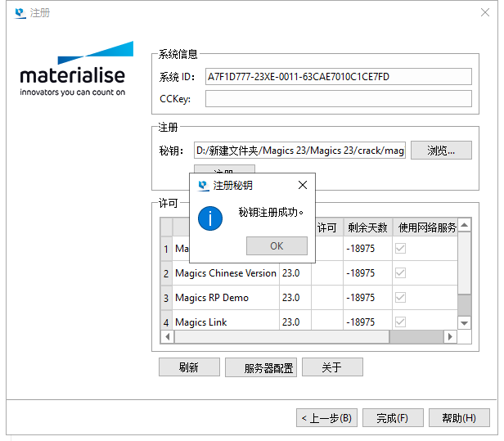Image resolution: width=504 pixels, height=441 pixels.
Task: Toggle network service checkbox in row 1
Action: 400,248
